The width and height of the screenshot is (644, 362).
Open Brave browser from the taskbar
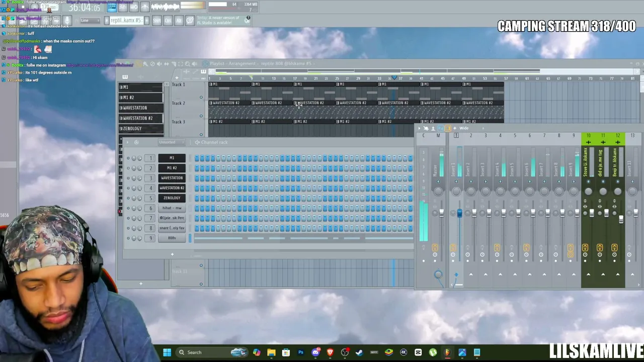330,352
